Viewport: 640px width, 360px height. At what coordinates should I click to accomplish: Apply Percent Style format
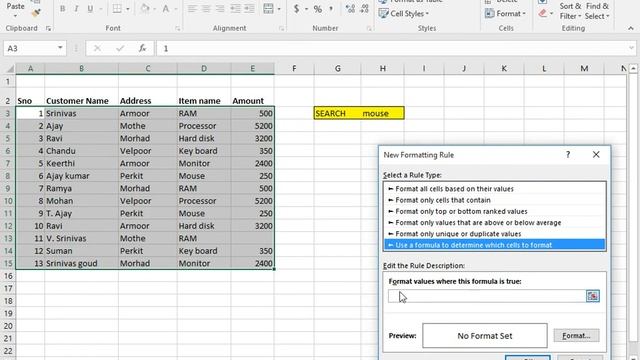[x=318, y=9]
